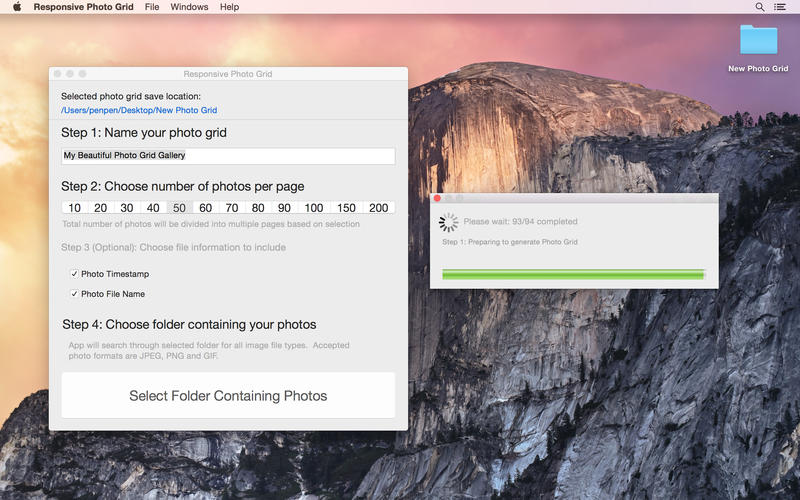Toggle Photo File Name checkbox
The image size is (800, 500).
pyautogui.click(x=74, y=294)
